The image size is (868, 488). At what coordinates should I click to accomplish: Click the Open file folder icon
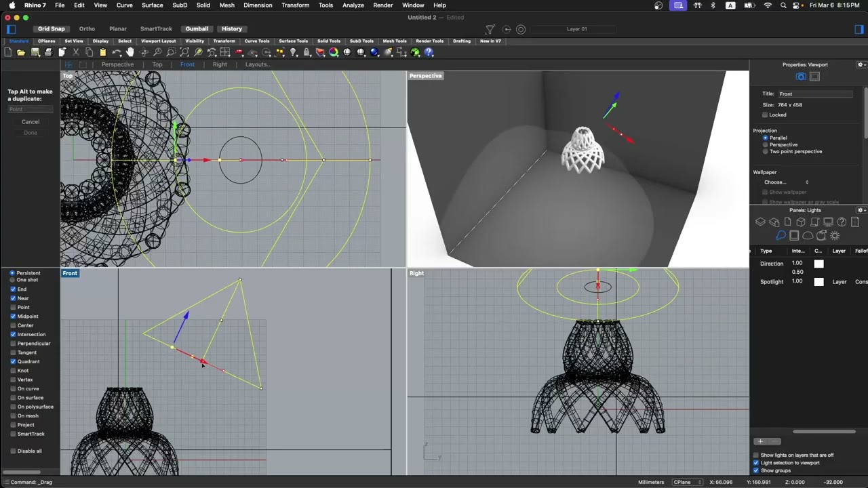pyautogui.click(x=21, y=52)
